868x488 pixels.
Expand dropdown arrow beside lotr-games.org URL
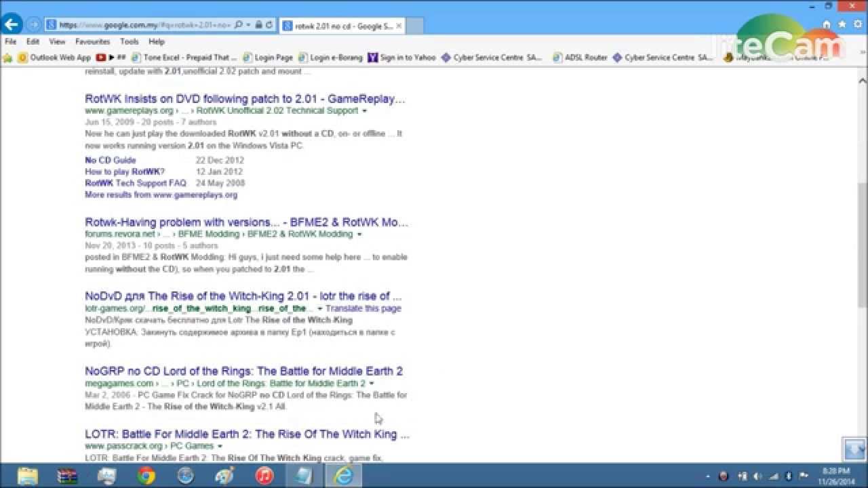(x=319, y=309)
